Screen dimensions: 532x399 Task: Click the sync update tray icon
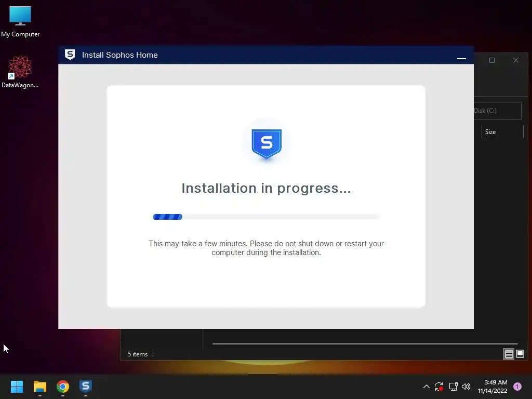[439, 387]
